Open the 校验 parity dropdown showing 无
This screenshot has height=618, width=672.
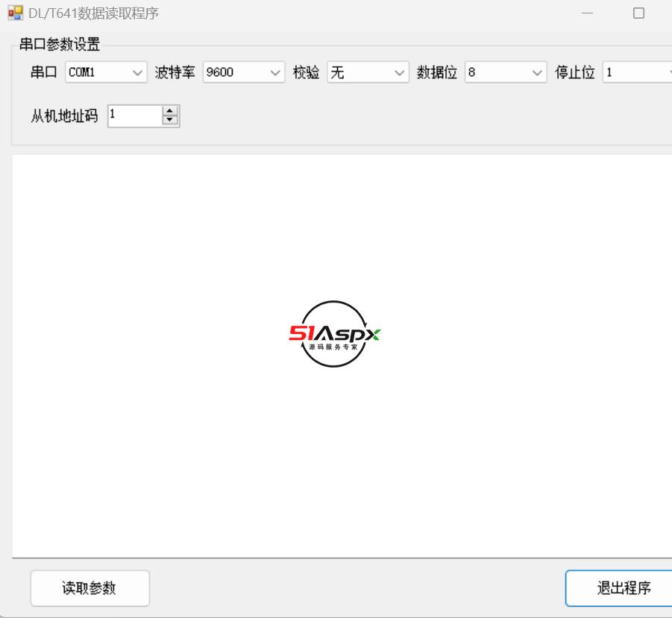[x=368, y=72]
